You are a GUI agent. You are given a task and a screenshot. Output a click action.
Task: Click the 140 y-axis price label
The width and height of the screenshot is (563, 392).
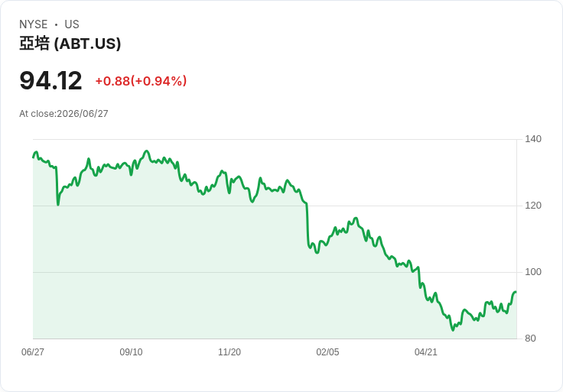click(533, 139)
